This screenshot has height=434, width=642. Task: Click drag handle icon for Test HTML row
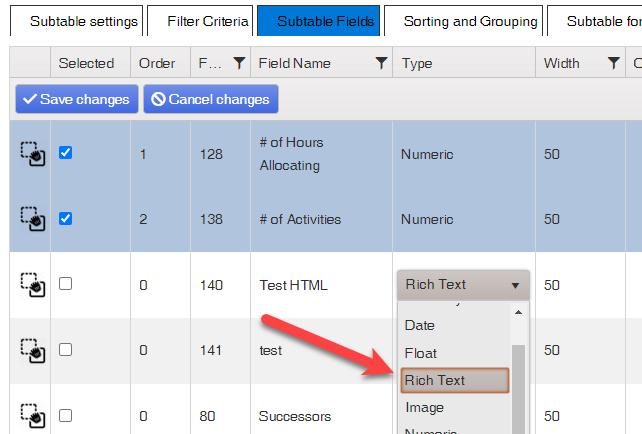click(x=33, y=285)
